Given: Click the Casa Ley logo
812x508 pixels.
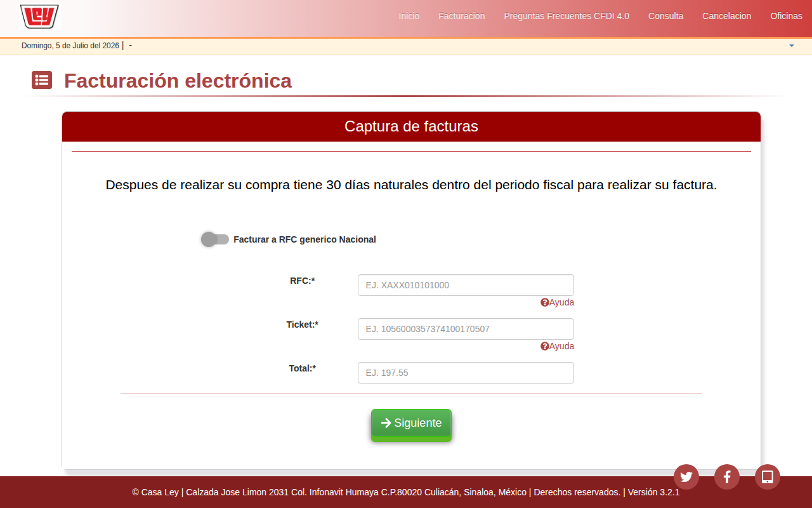Looking at the screenshot, I should pos(39,17).
